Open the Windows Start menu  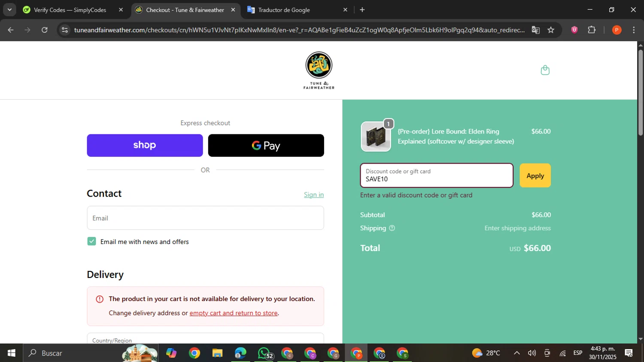click(x=12, y=353)
